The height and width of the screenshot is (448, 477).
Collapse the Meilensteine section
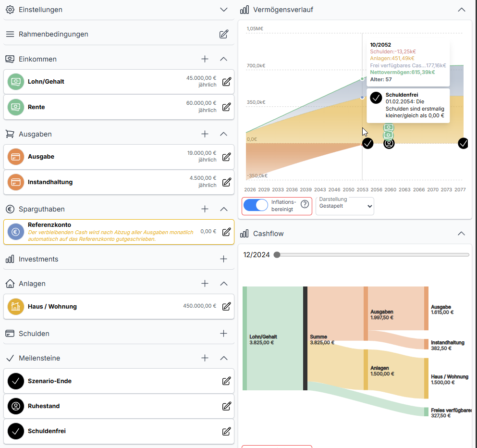(x=223, y=358)
